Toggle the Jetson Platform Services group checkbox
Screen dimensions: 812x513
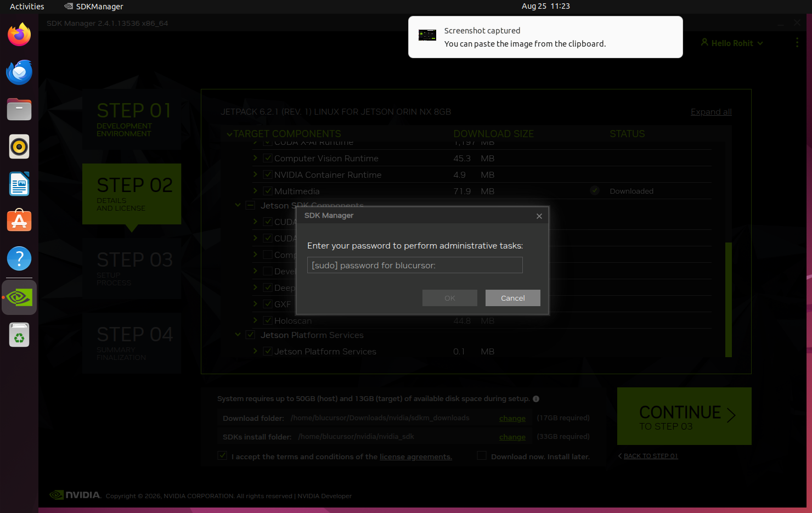250,335
